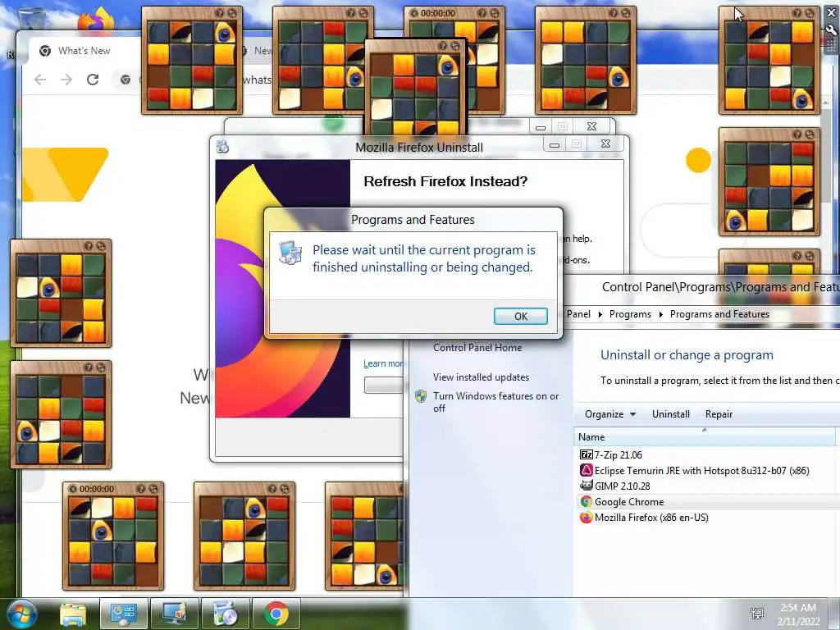Click the 7-Zip program icon
The width and height of the screenshot is (840, 630).
[x=586, y=454]
